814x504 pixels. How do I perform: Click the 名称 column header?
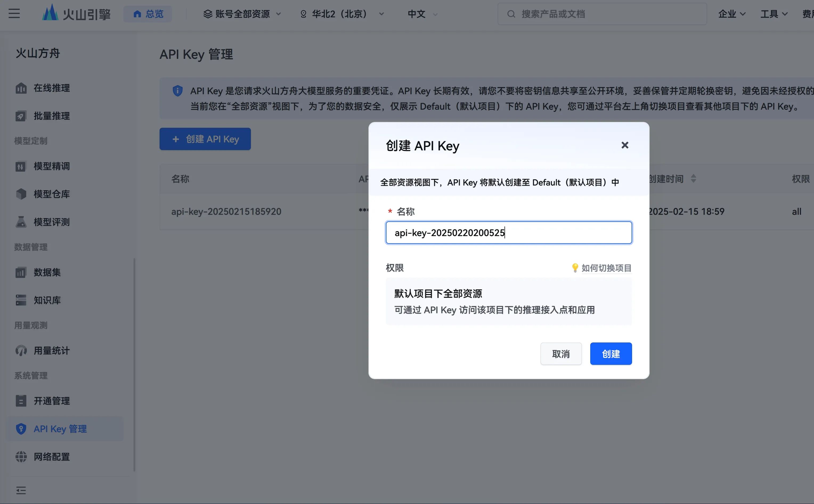[x=180, y=179]
